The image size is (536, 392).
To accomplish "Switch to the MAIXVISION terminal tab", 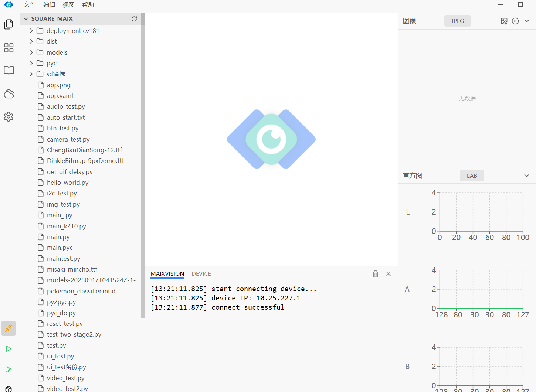I will pyautogui.click(x=167, y=274).
